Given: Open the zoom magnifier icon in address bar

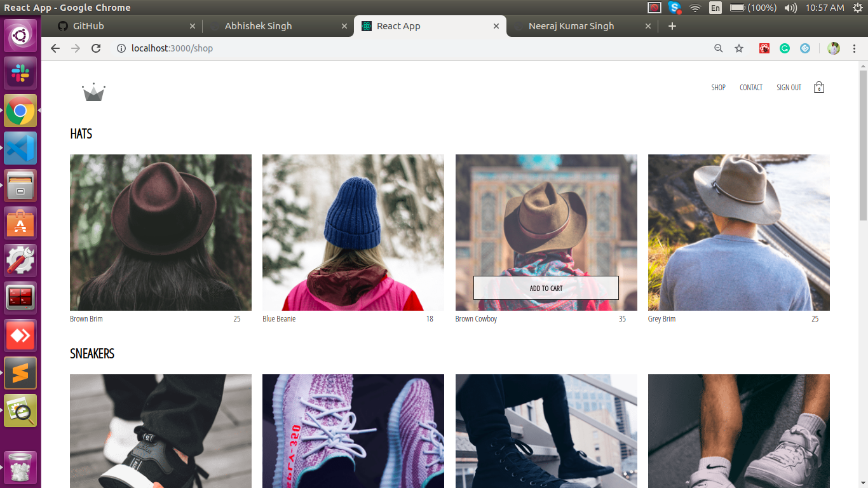Looking at the screenshot, I should (719, 48).
